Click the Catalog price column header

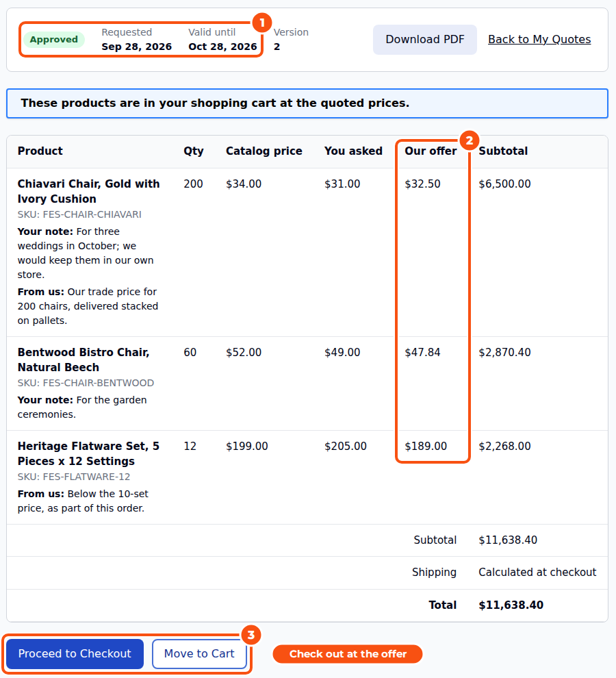[264, 151]
